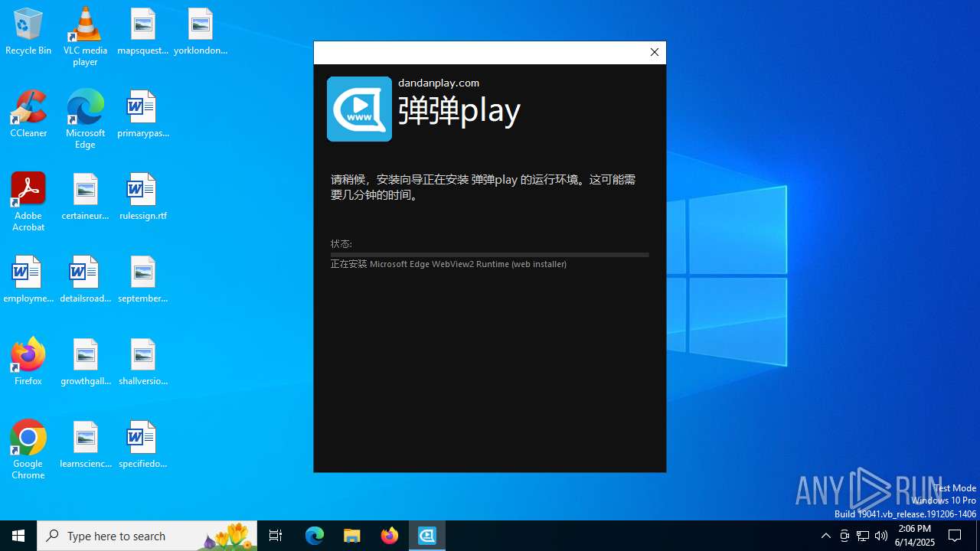Open Firefox from the taskbar
This screenshot has height=551, width=980.
click(x=390, y=536)
